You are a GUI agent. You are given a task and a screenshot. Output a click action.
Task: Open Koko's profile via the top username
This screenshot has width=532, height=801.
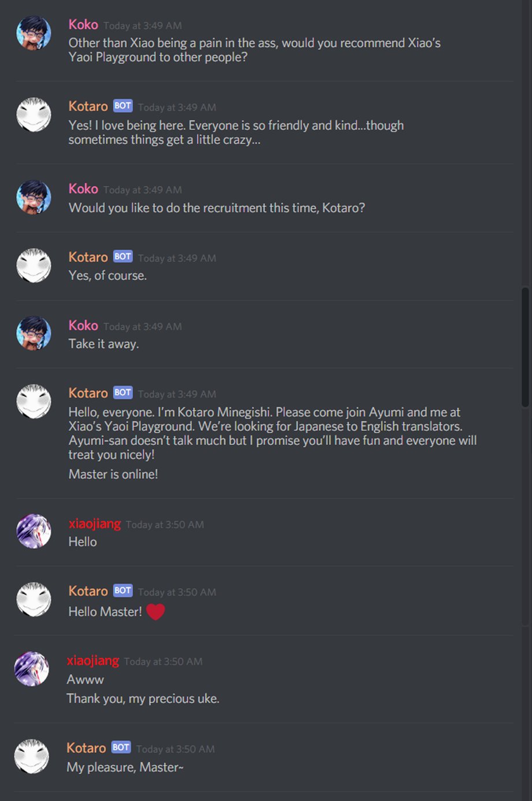click(x=83, y=24)
